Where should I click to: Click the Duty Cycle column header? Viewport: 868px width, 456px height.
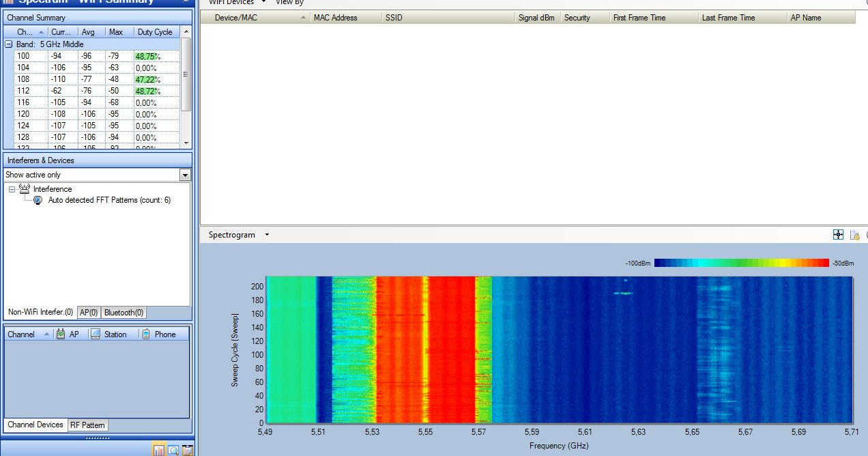pos(156,32)
